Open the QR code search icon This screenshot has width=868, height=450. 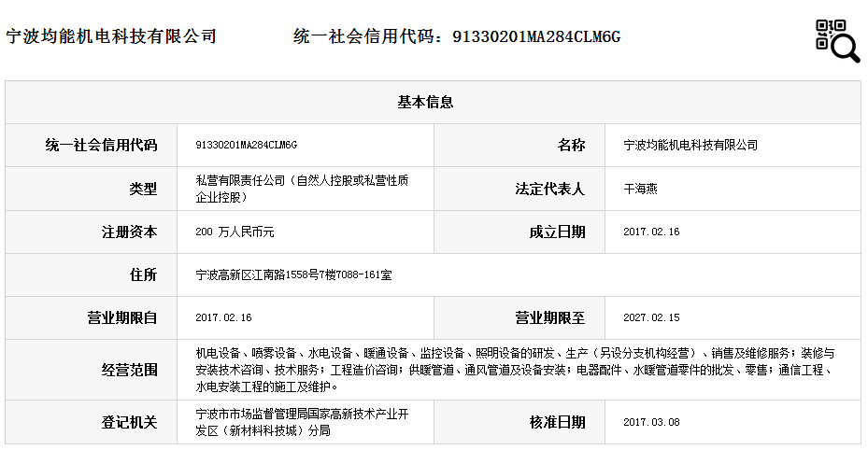pyautogui.click(x=837, y=40)
